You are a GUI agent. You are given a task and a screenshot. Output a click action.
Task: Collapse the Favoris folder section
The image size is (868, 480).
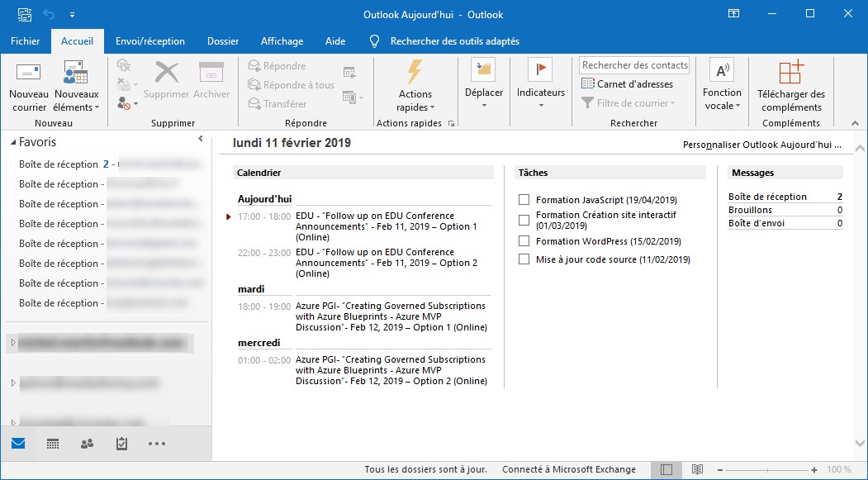[14, 143]
